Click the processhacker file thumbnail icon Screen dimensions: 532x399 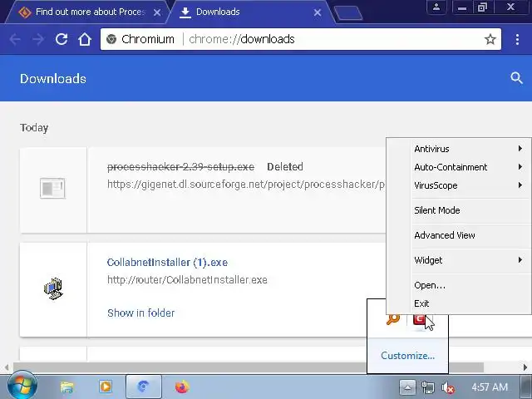click(x=52, y=188)
